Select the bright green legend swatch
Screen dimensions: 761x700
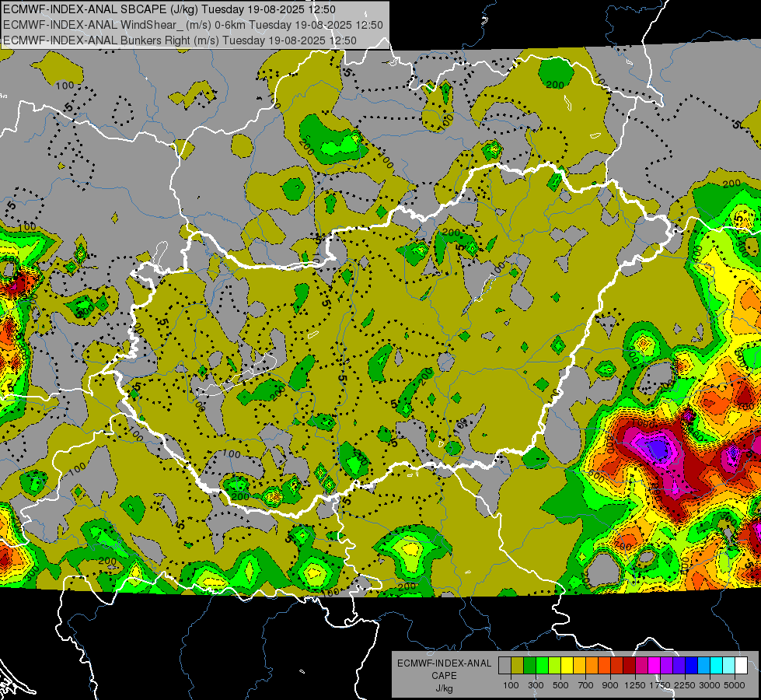coord(542,666)
